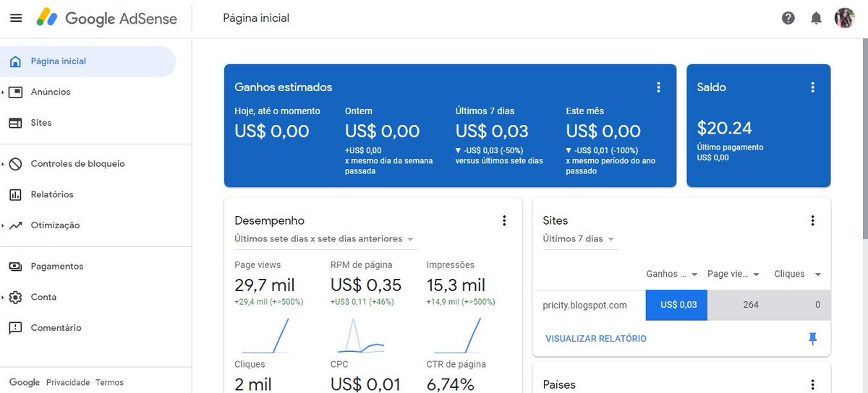Click the 6,74% CTR de página value
The image size is (868, 393).
(x=451, y=384)
